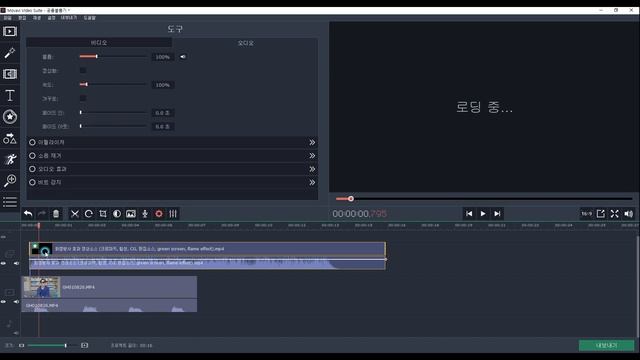
Task: Open the 설정 menu
Action: pyautogui.click(x=51, y=18)
